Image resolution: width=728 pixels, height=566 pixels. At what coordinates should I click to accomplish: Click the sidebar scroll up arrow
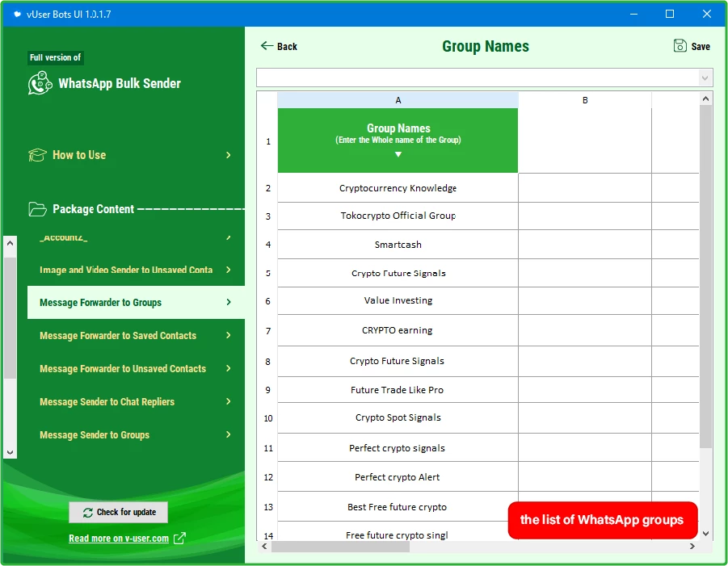coord(11,243)
